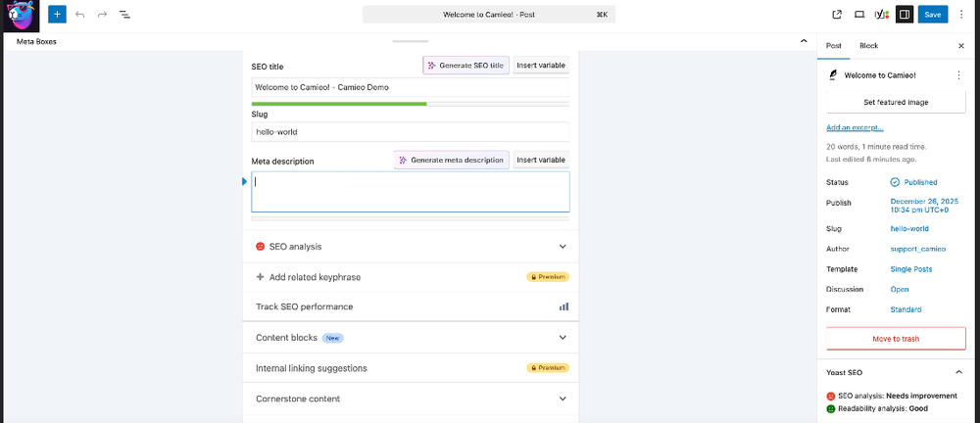980x423 pixels.
Task: Click Insert variable for meta description
Action: click(541, 160)
